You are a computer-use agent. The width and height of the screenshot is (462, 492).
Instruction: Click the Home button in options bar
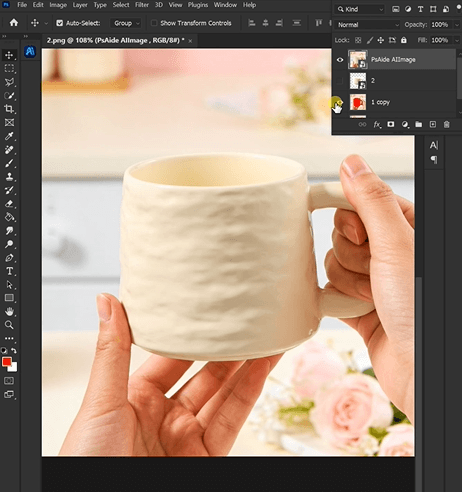point(14,23)
